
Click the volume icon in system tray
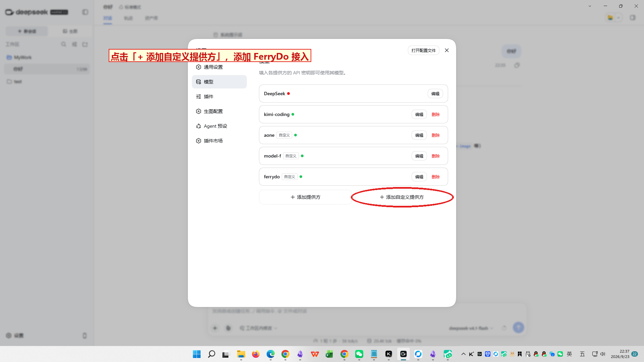tap(602, 354)
